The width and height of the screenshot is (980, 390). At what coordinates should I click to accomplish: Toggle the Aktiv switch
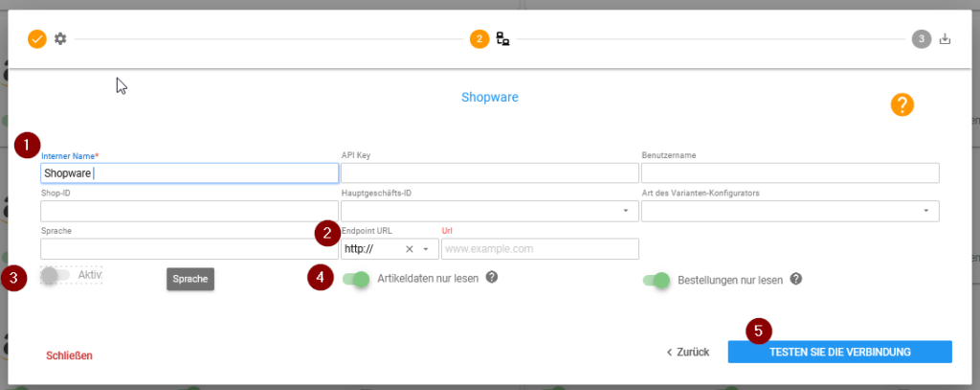pyautogui.click(x=55, y=275)
